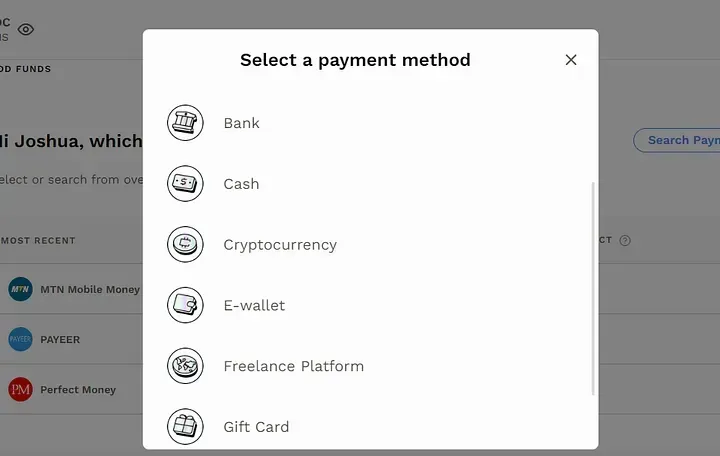Click the E-wallet icon
The image size is (720, 456).
pyautogui.click(x=185, y=305)
